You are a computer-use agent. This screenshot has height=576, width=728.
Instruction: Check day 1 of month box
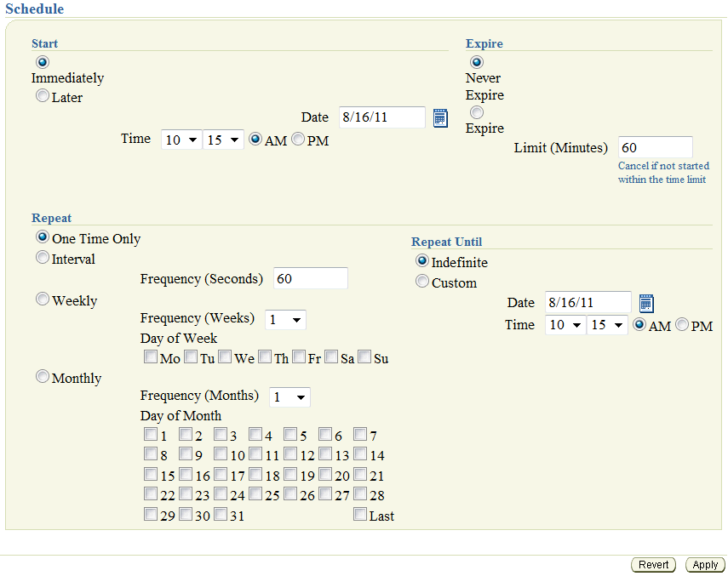pyautogui.click(x=151, y=434)
